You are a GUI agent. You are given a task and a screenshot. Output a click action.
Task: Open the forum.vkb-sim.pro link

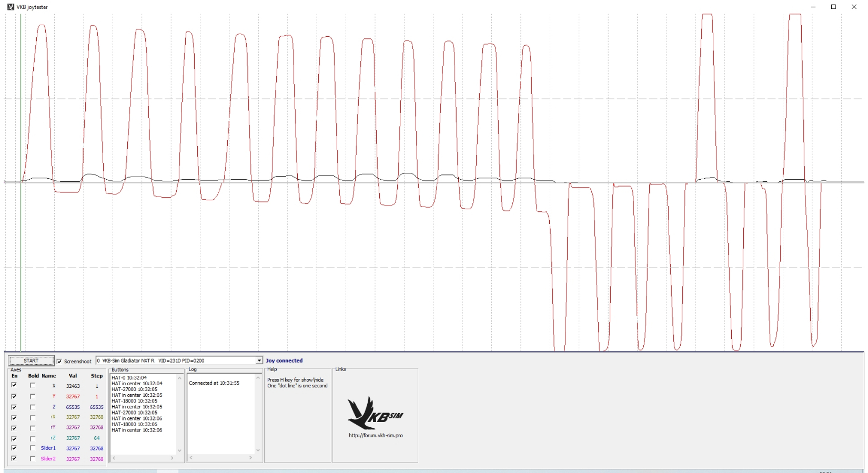click(x=376, y=436)
